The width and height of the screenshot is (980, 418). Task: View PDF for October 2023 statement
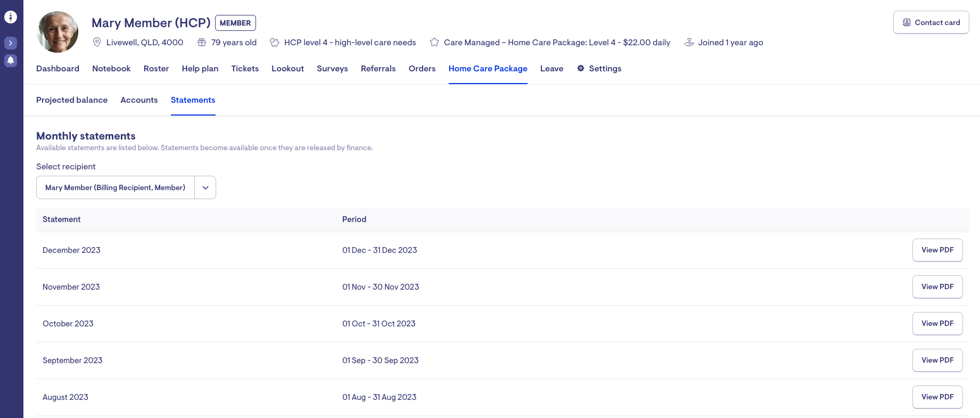937,324
